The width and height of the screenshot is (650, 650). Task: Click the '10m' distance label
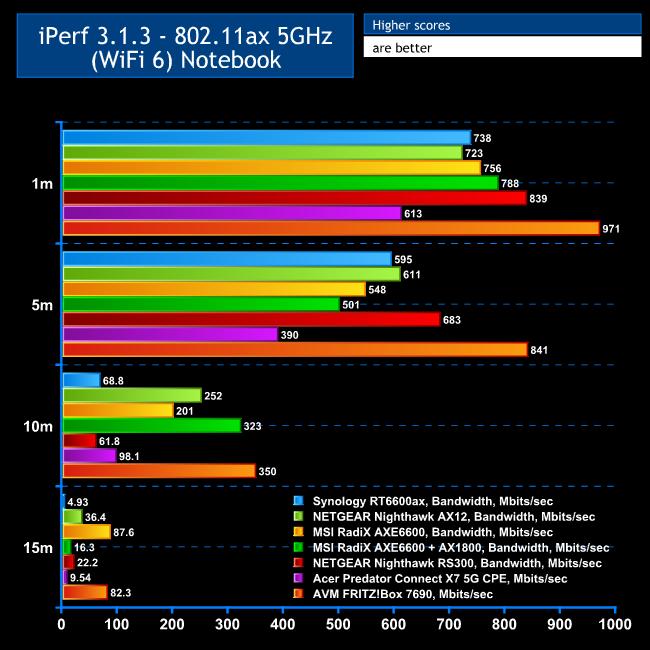[x=38, y=426]
